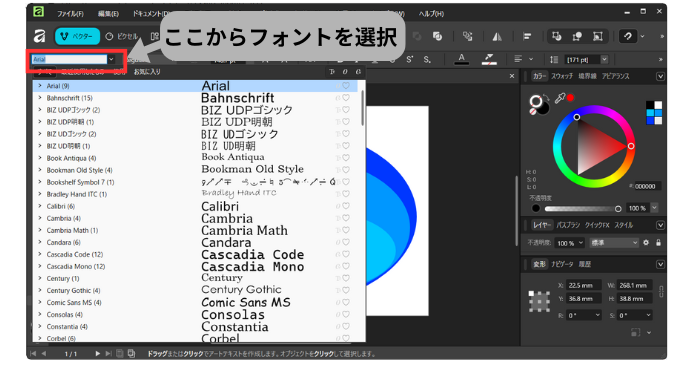Image resolution: width=698 pixels, height=365 pixels.
Task: Click the color opacity slider handle
Action: click(618, 208)
